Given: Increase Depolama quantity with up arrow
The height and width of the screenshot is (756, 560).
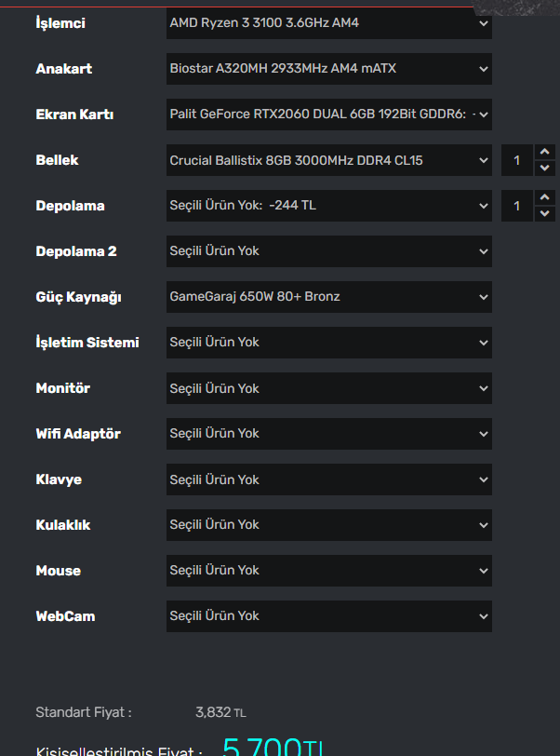Looking at the screenshot, I should click(545, 198).
